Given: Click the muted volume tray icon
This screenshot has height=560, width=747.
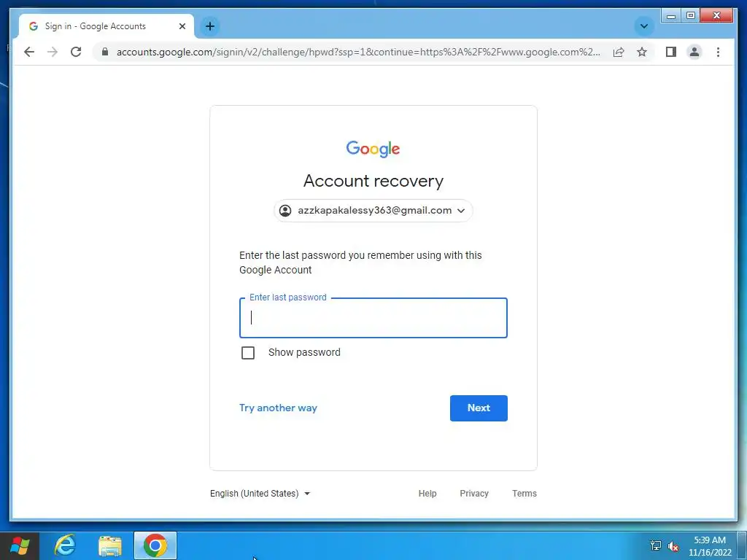Looking at the screenshot, I should pos(673,546).
